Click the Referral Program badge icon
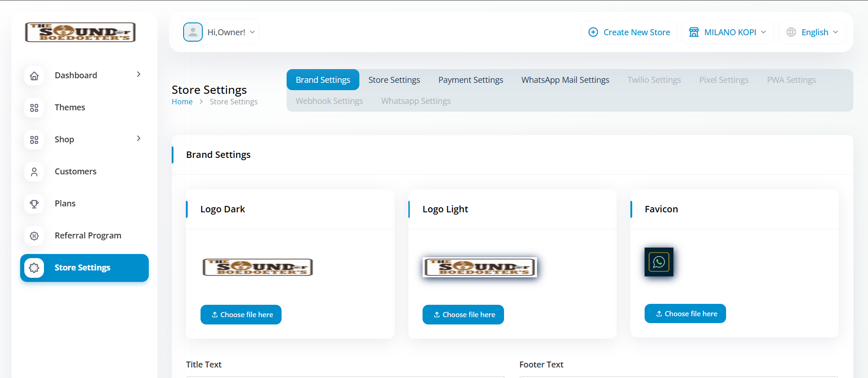Viewport: 868px width, 378px height. 34,236
